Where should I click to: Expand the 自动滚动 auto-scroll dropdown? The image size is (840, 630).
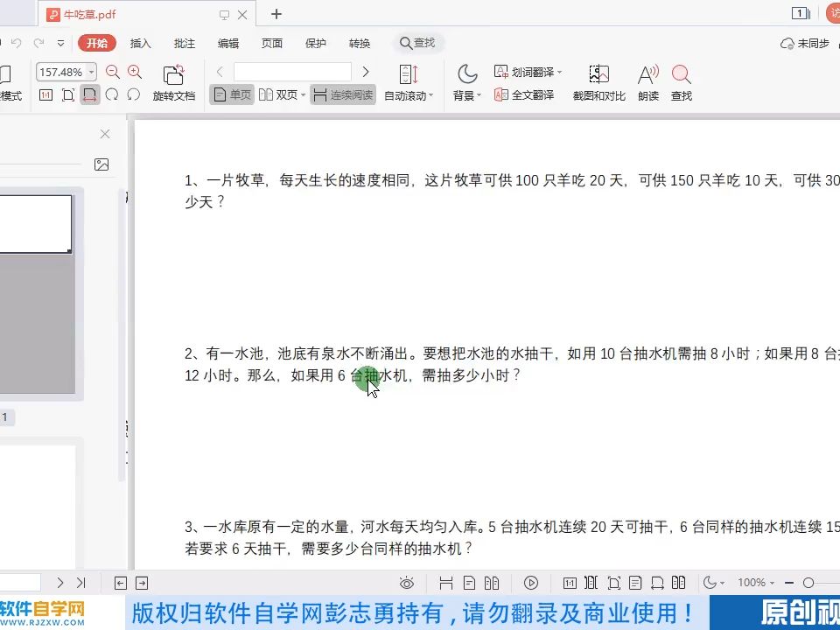pos(408,94)
